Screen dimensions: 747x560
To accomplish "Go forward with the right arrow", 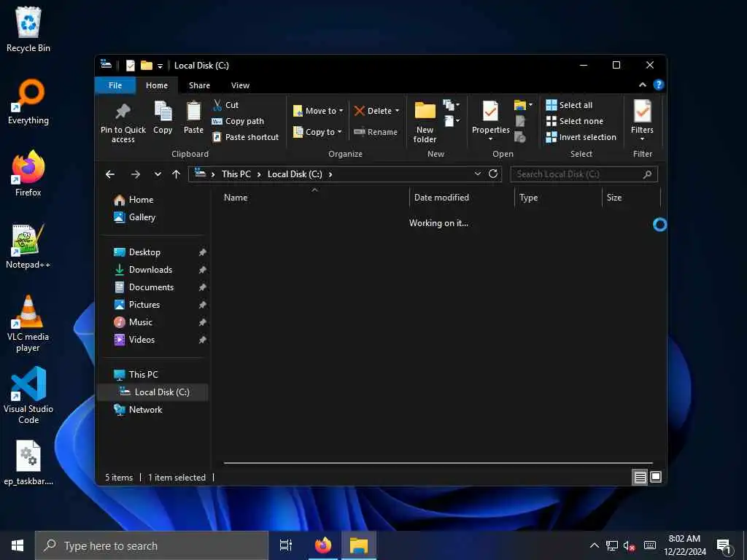I will [136, 174].
